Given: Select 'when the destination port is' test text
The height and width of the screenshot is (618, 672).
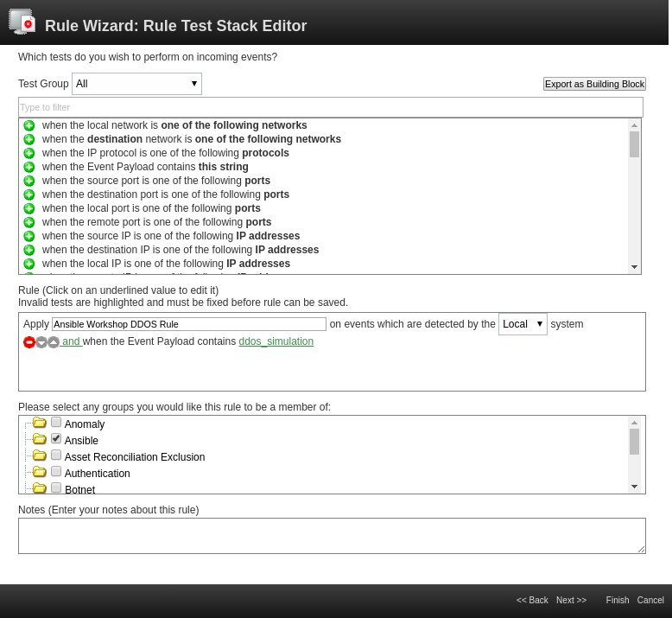Looking at the screenshot, I should pyautogui.click(x=166, y=194).
